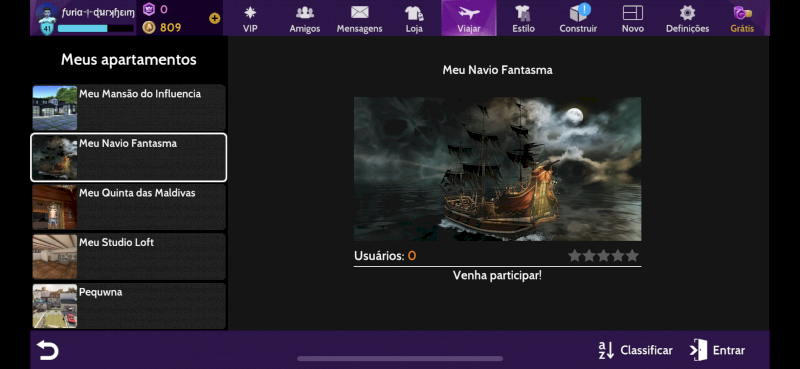Select the Pequwna apartment
The height and width of the screenshot is (369, 800).
[x=129, y=306]
